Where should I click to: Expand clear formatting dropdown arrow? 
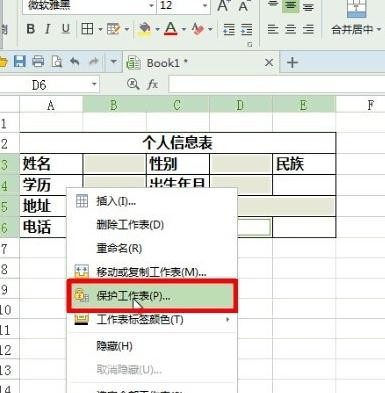click(x=210, y=30)
